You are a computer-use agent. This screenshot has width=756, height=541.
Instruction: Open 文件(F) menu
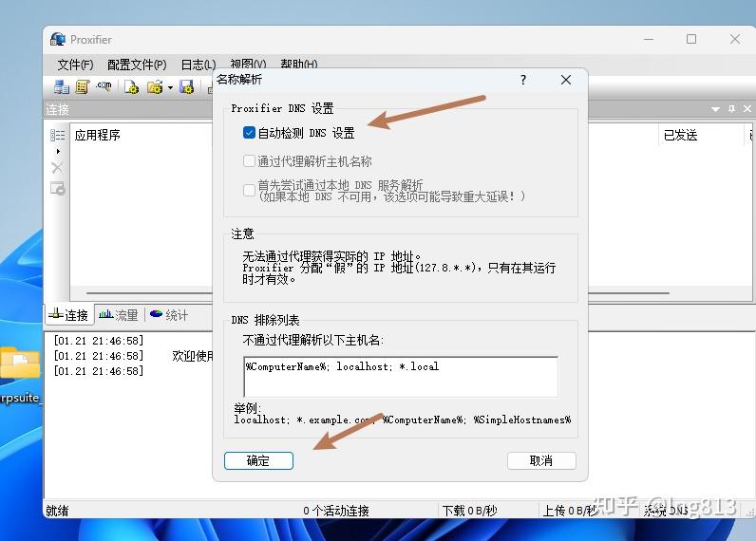[75, 65]
